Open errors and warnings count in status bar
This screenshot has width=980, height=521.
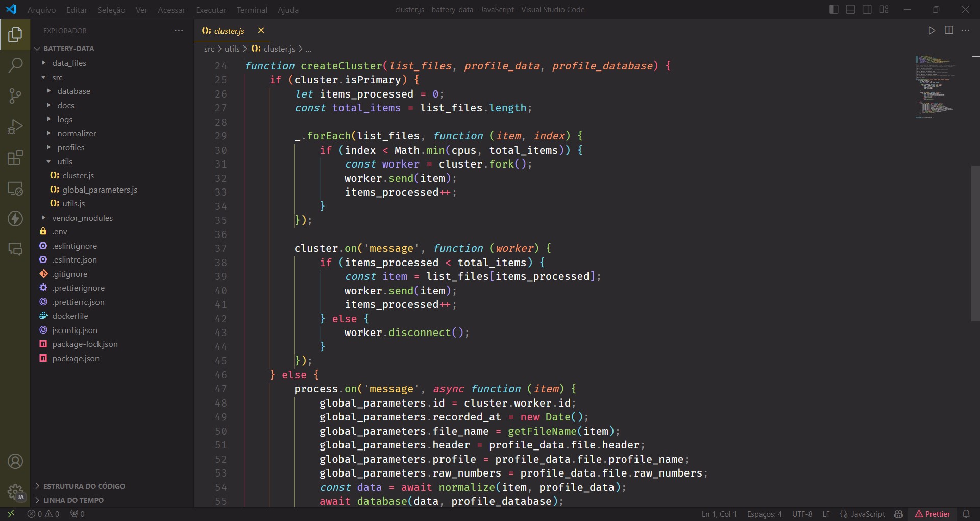[x=43, y=514]
